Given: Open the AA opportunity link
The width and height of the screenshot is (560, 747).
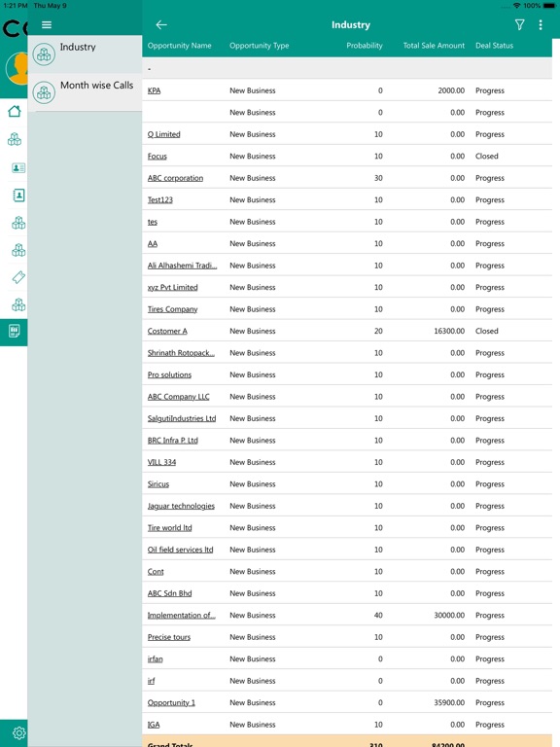Looking at the screenshot, I should 153,244.
